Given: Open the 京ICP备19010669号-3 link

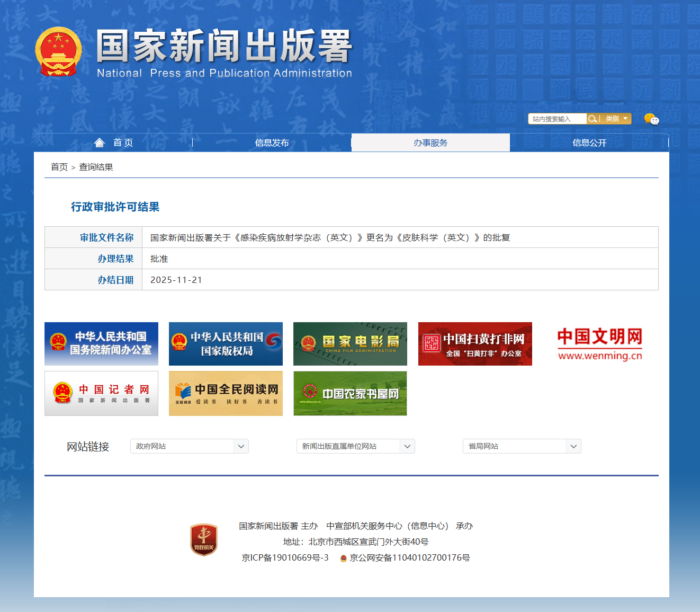Looking at the screenshot, I should pyautogui.click(x=285, y=557).
